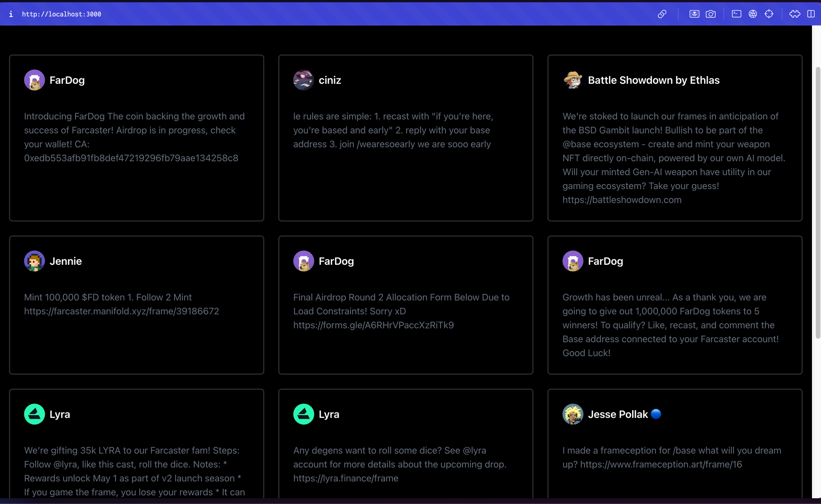Viewport: 821px width, 504px height.
Task: Open the frameception.art frame link
Action: (x=661, y=464)
